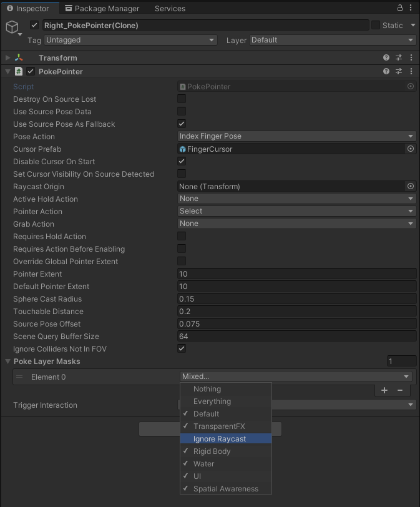The image size is (420, 507).
Task: Click the GameObject cube icon
Action: [12, 27]
